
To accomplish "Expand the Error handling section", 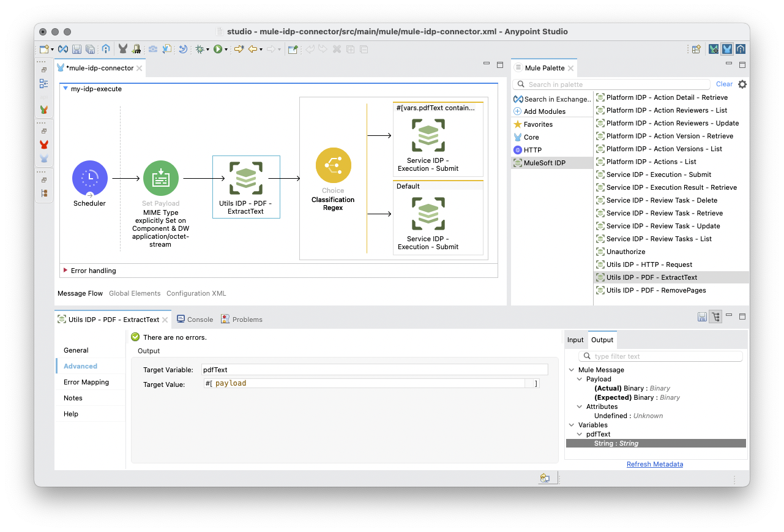I will [x=65, y=270].
